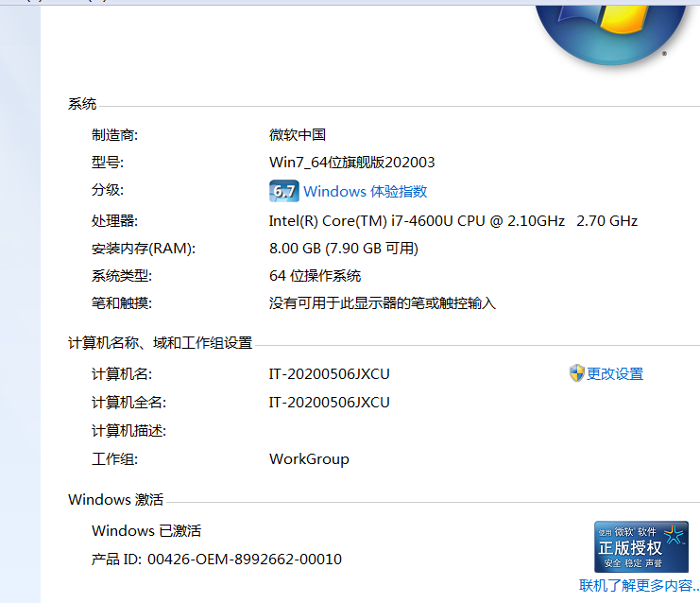Select the 计算机全名 value IT-20200506JXCU
The image size is (700, 603).
330,403
